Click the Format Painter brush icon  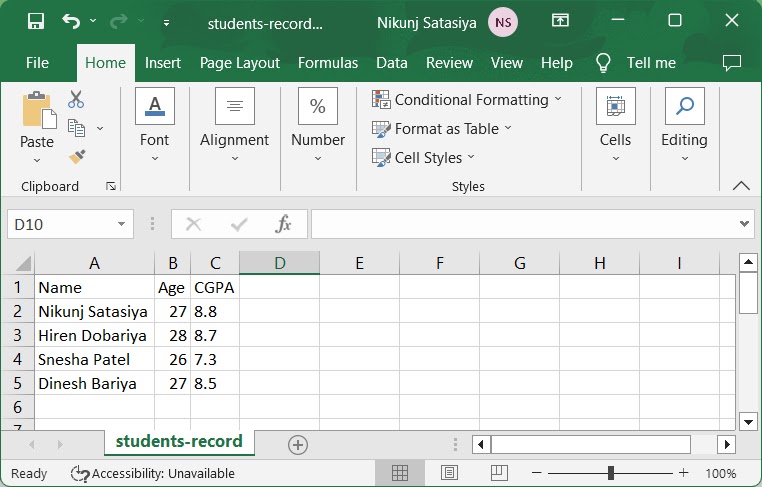click(x=76, y=156)
